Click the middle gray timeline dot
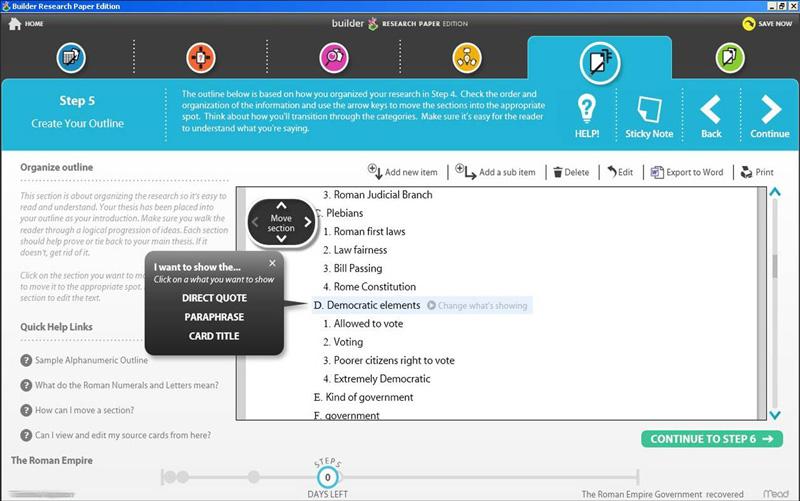Viewport: 800px width, 501px height. pos(254,477)
